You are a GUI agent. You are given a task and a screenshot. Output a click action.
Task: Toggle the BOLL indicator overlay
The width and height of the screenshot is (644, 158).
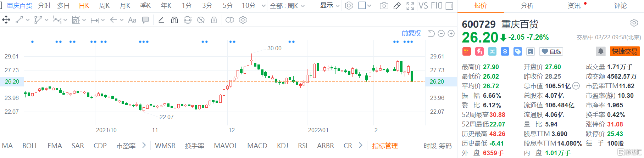(30, 146)
